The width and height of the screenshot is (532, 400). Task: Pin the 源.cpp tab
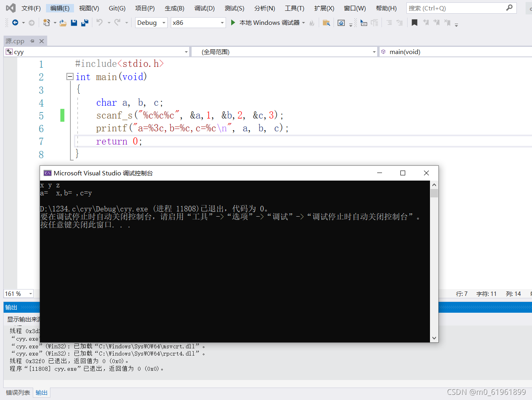[32, 41]
